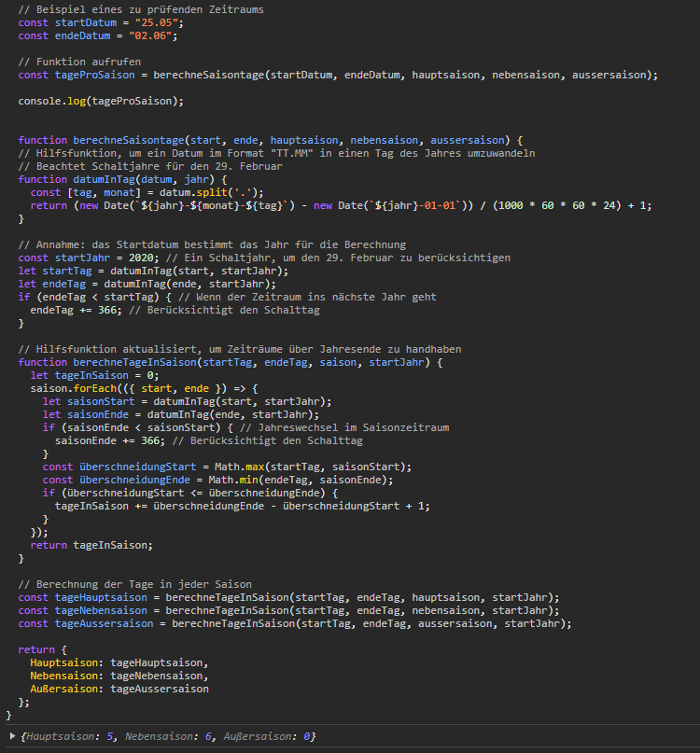Viewport: 700px width, 753px height.
Task: Click 'let startTag = datumInTag(start, startJahr);' line
Action: click(x=153, y=271)
